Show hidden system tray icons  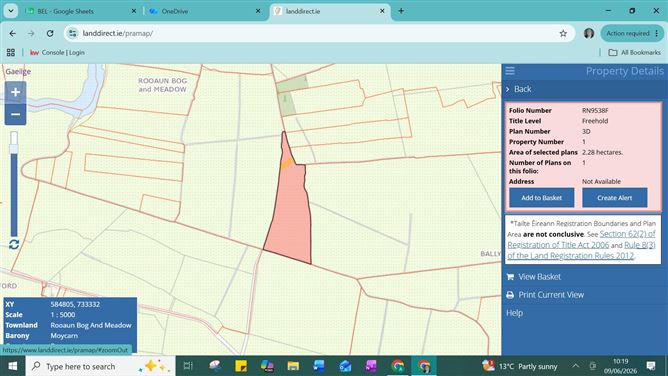(x=576, y=366)
